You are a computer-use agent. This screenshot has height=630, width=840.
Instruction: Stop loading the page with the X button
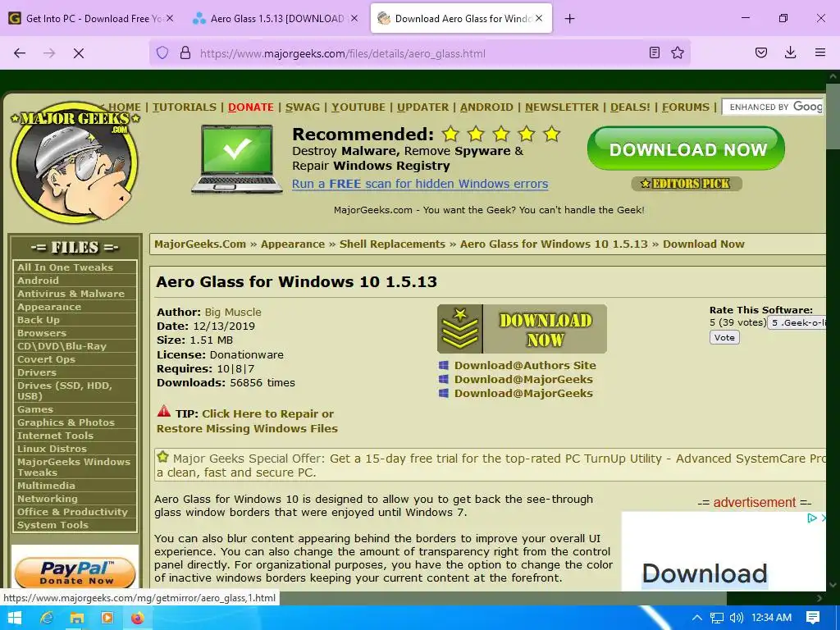[78, 53]
